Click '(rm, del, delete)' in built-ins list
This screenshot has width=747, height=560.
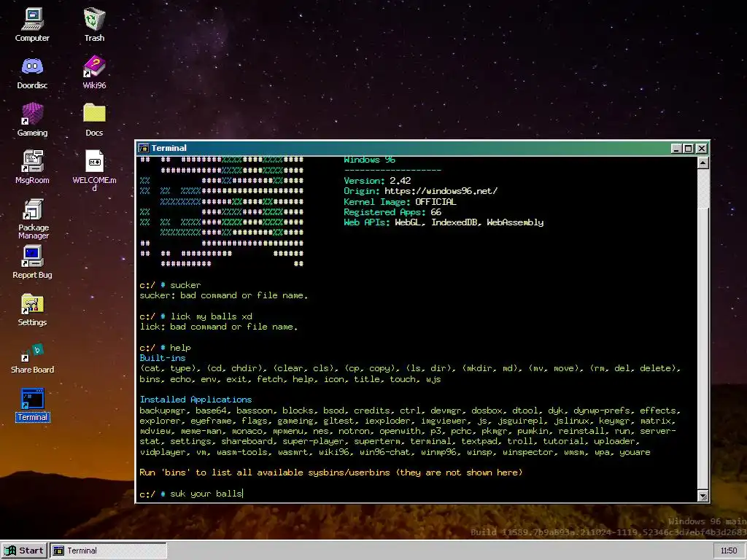pyautogui.click(x=635, y=368)
